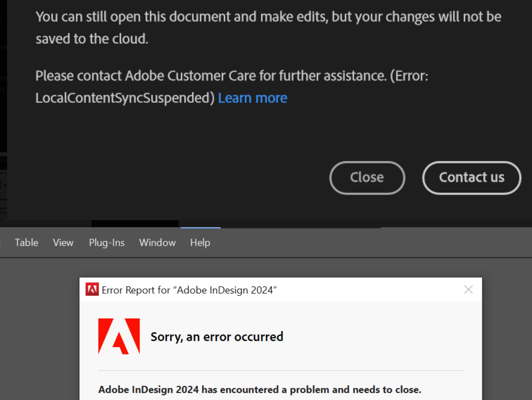Click the Error Report title bar text
The width and height of the screenshot is (532, 400).
point(189,290)
